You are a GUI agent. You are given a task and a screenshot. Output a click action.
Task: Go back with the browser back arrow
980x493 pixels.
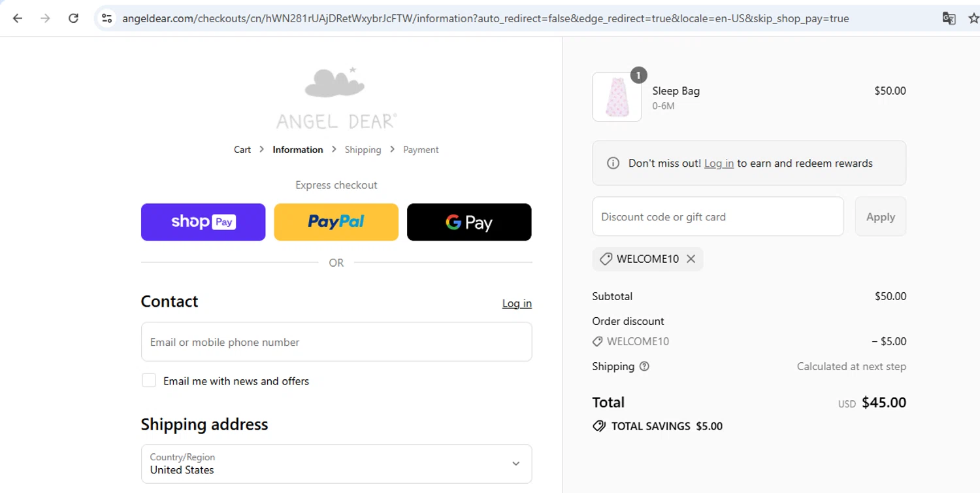coord(18,18)
